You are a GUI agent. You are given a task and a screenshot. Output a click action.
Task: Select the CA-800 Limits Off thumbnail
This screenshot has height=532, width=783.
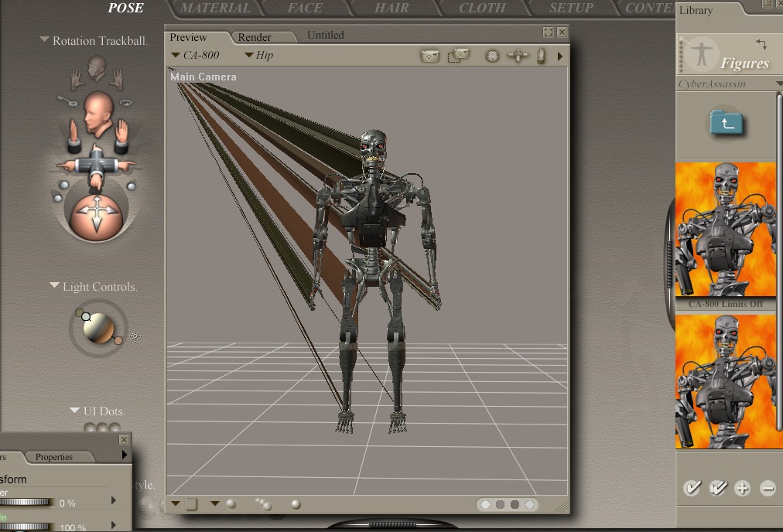pyautogui.click(x=726, y=230)
